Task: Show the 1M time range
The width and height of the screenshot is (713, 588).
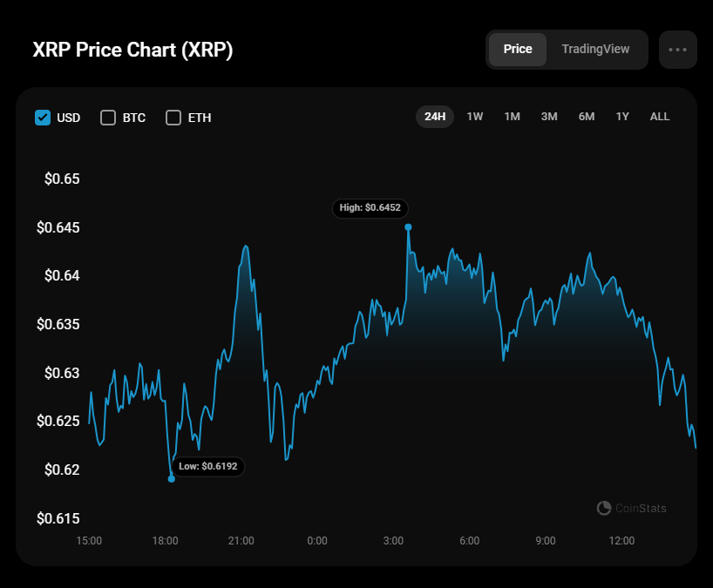Action: click(513, 117)
